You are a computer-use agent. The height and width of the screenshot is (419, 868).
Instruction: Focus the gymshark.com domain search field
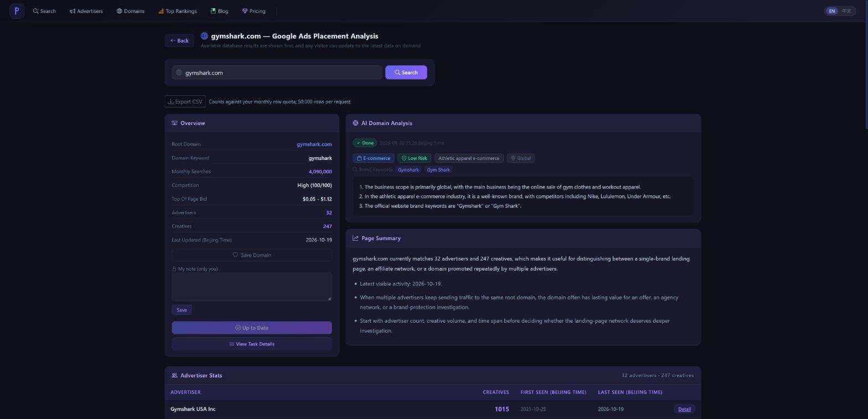pyautogui.click(x=277, y=73)
